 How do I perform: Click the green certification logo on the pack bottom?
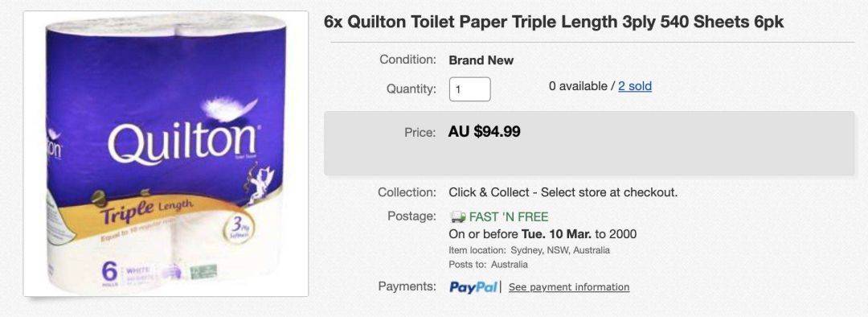(x=203, y=272)
